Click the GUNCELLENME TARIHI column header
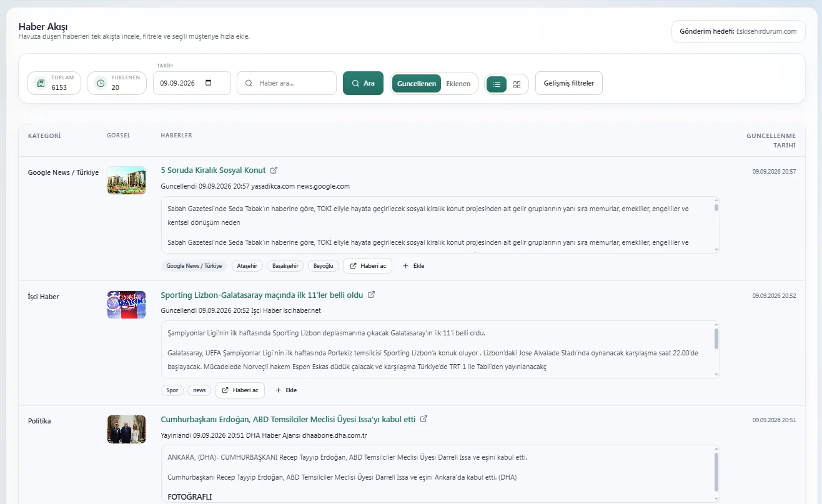 tap(771, 140)
